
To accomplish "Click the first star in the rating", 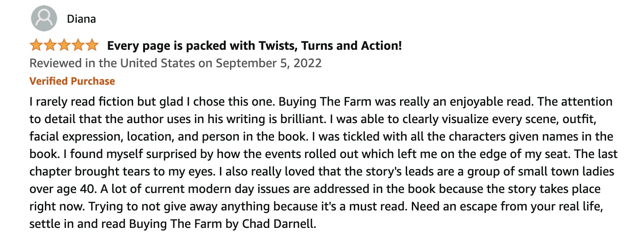I will point(36,45).
